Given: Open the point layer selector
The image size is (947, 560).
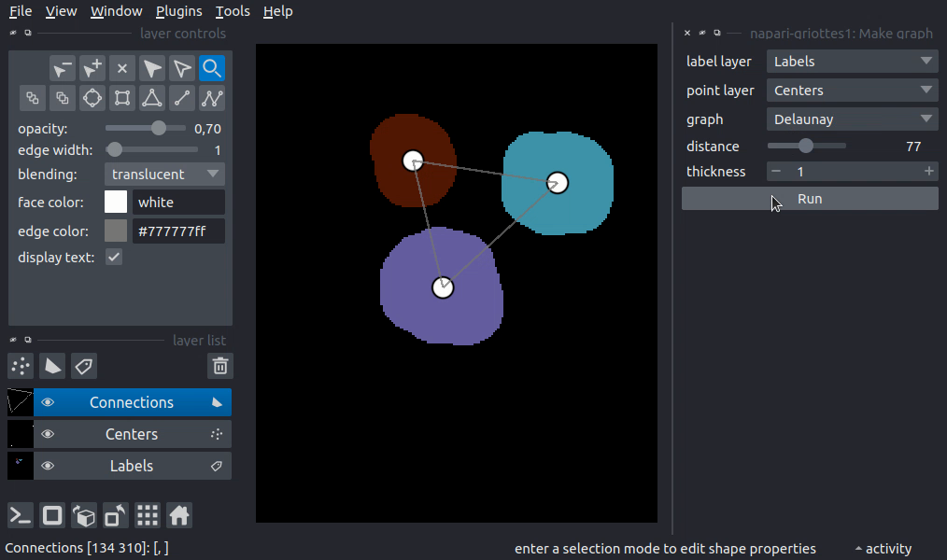Looking at the screenshot, I should click(851, 90).
